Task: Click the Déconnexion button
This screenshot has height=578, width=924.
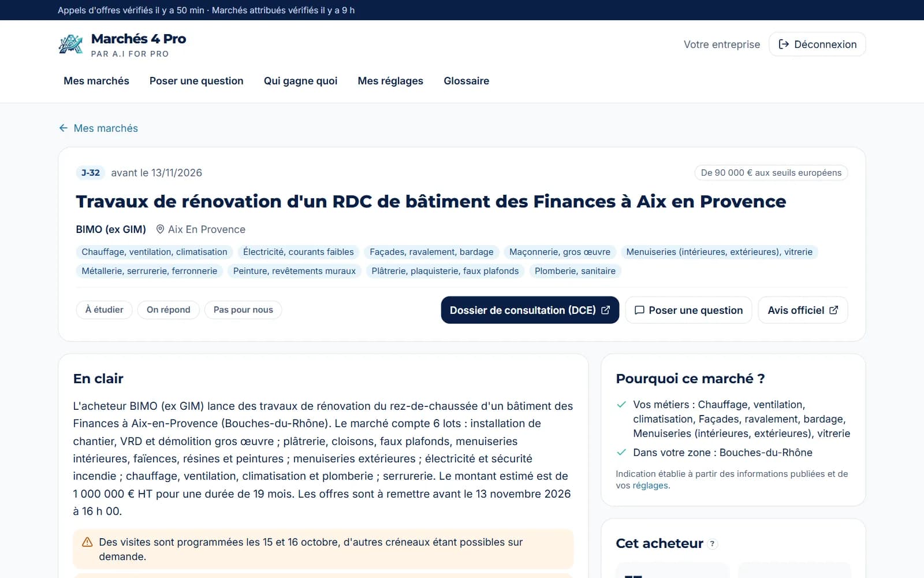Action: tap(817, 45)
